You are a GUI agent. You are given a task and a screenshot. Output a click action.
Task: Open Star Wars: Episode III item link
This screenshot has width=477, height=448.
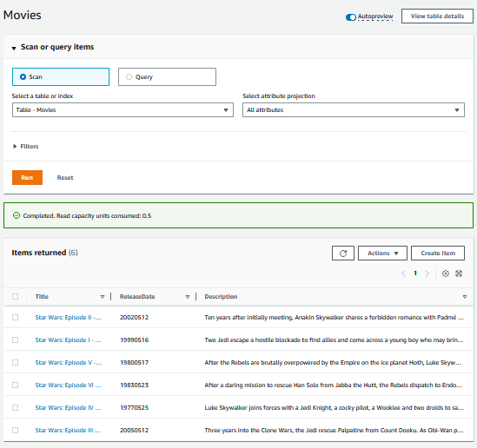coord(68,430)
